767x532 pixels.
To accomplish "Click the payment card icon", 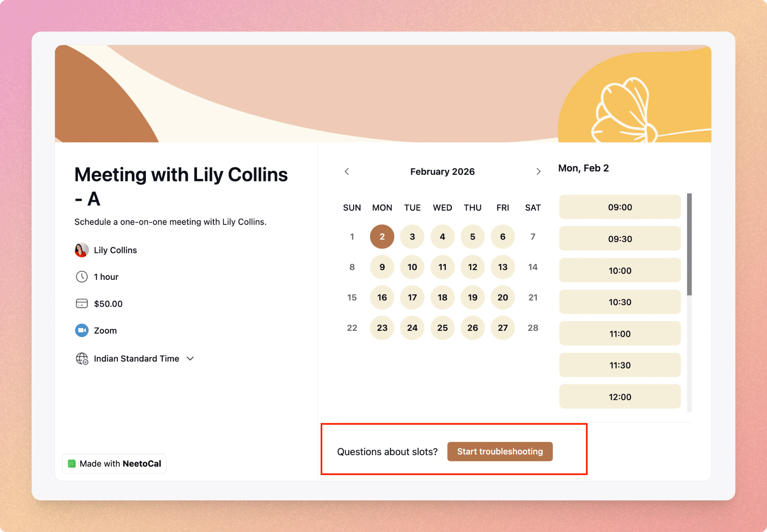I will pyautogui.click(x=82, y=304).
